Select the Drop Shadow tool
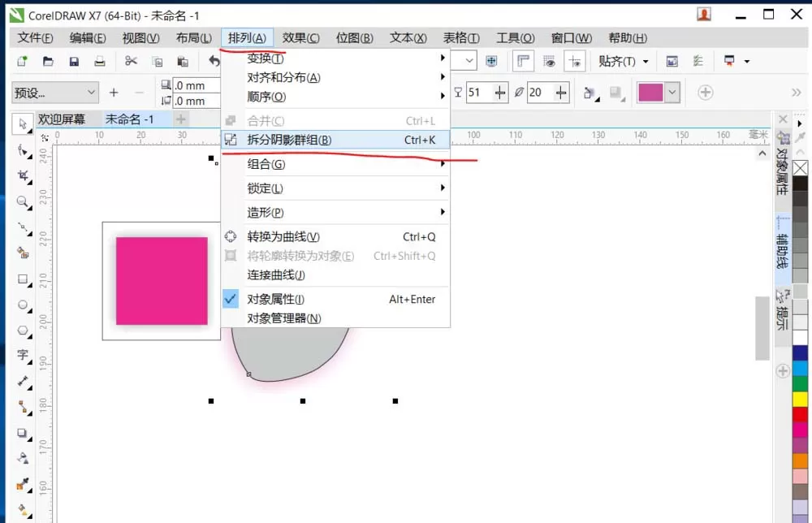This screenshot has height=523, width=812. coord(22,433)
